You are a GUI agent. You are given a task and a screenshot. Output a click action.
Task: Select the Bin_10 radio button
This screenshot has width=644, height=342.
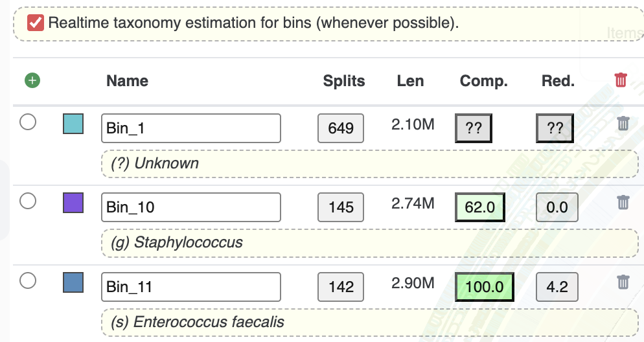coord(28,201)
